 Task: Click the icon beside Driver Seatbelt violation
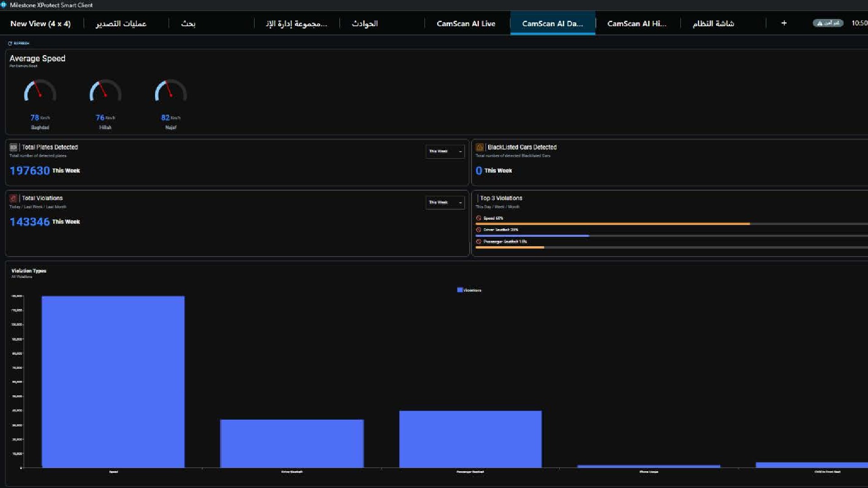478,230
